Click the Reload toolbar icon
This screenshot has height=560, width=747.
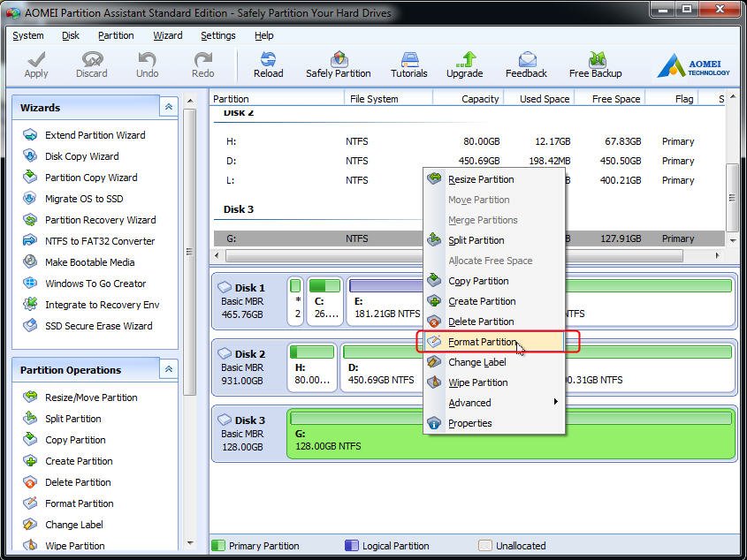tap(268, 64)
